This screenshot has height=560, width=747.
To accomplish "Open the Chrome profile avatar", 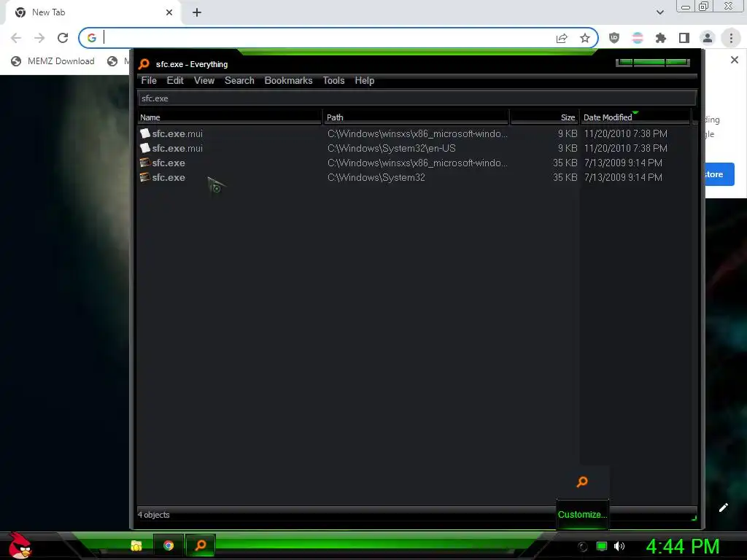I will tap(708, 38).
